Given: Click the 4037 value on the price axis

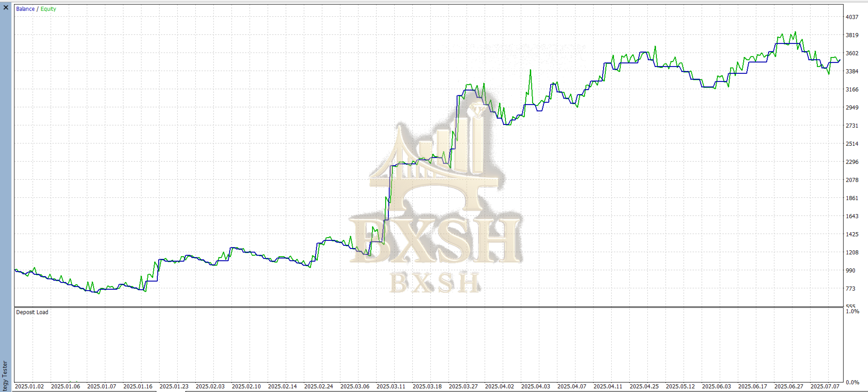Looking at the screenshot, I should [x=852, y=17].
